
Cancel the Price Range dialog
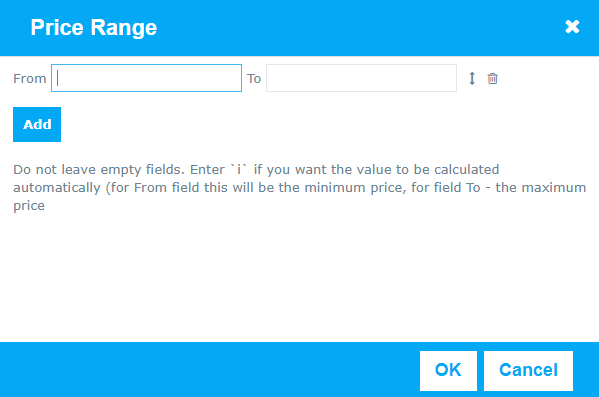528,371
